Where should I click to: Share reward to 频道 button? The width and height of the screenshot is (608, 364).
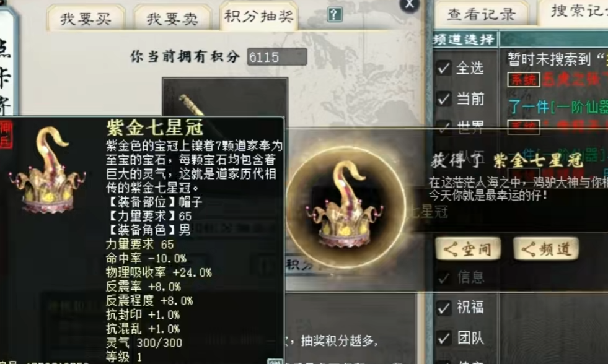pyautogui.click(x=547, y=249)
